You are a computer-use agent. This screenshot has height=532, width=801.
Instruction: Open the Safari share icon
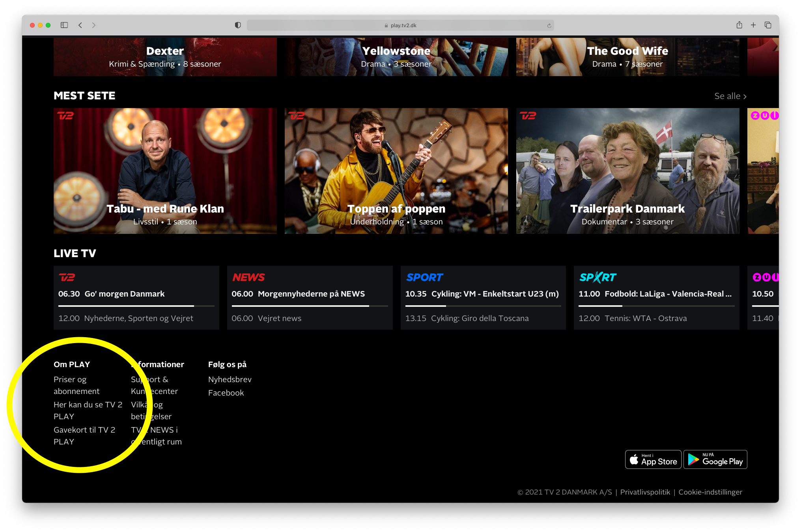tap(739, 25)
